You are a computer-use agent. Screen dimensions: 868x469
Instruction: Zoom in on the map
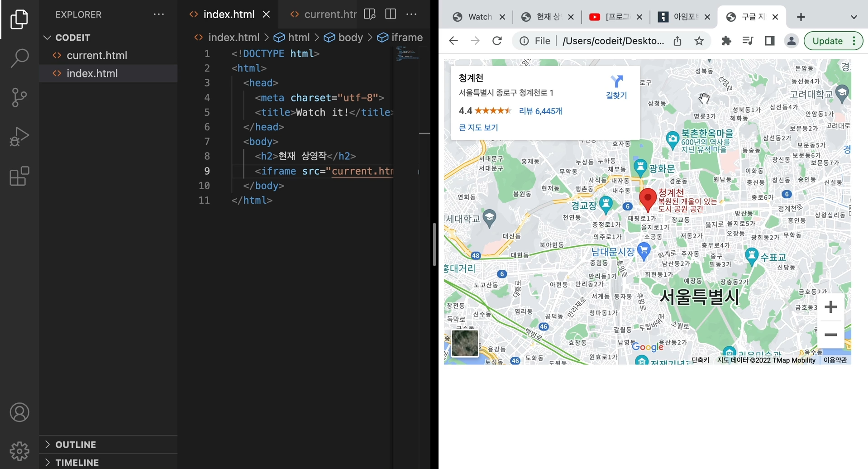pyautogui.click(x=831, y=307)
